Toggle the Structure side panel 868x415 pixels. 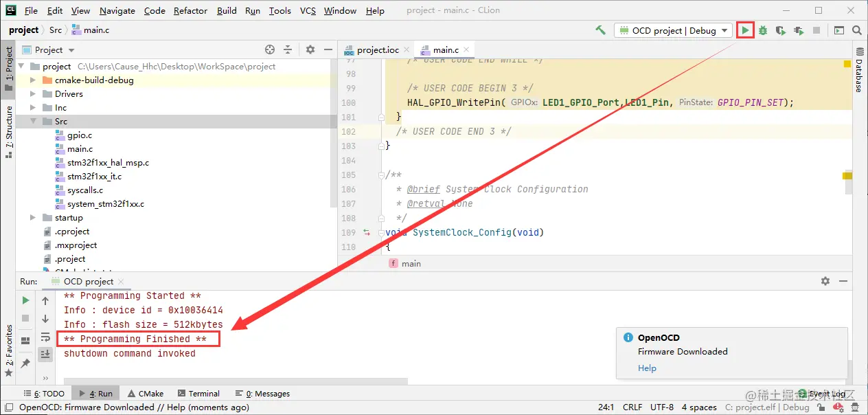pos(8,132)
